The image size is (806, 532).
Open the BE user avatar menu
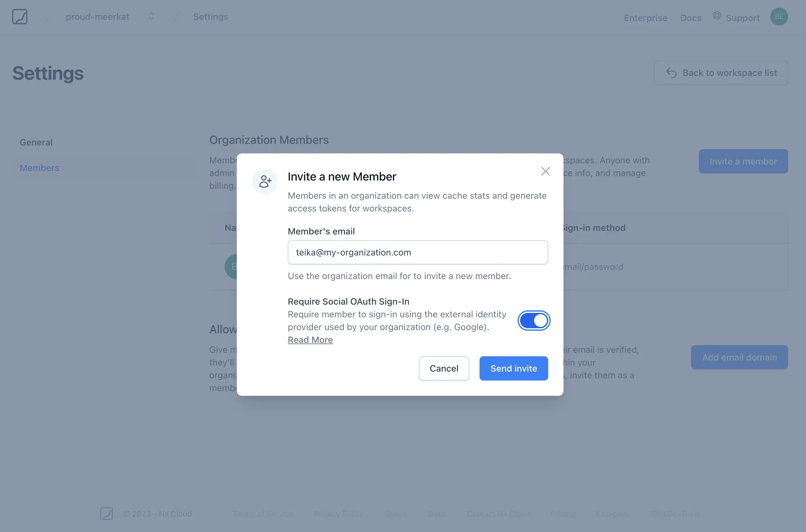tap(779, 16)
